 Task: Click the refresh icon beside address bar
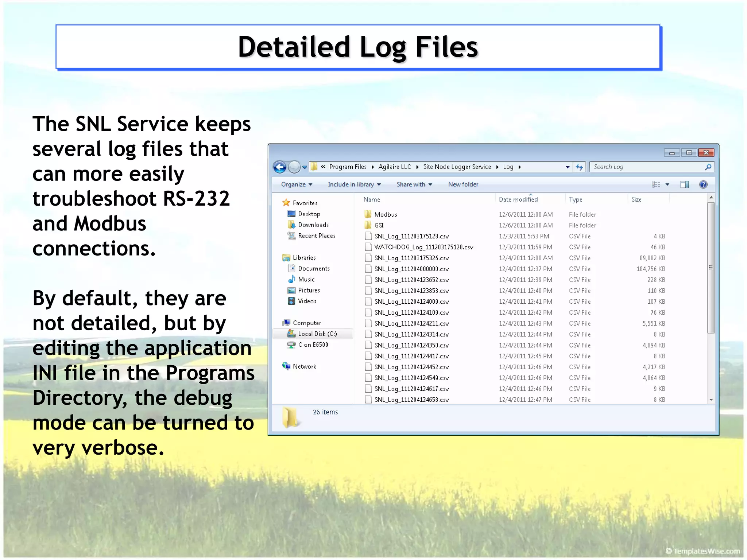pyautogui.click(x=579, y=167)
